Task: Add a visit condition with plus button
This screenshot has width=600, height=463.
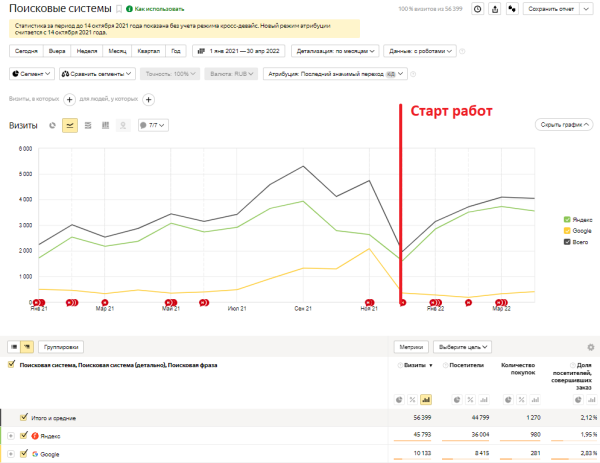Action: click(69, 99)
